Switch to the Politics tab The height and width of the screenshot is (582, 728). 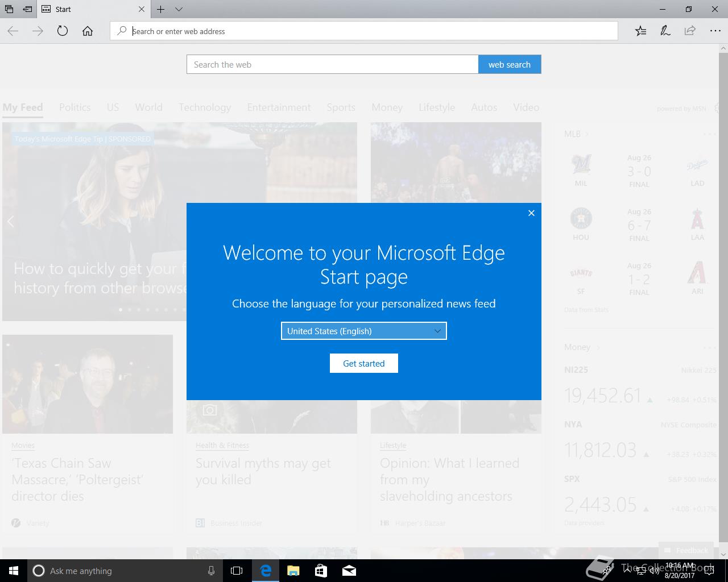point(75,107)
